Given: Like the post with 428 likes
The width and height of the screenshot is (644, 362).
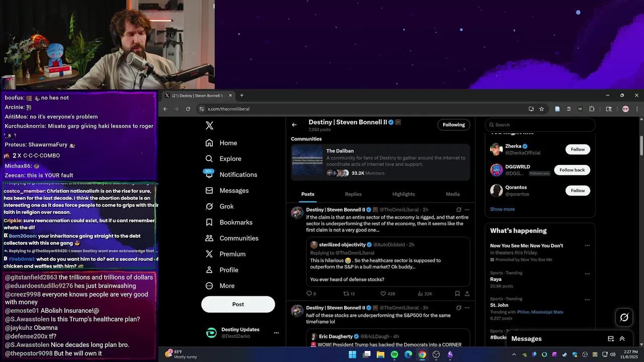Looking at the screenshot, I should pos(387,294).
